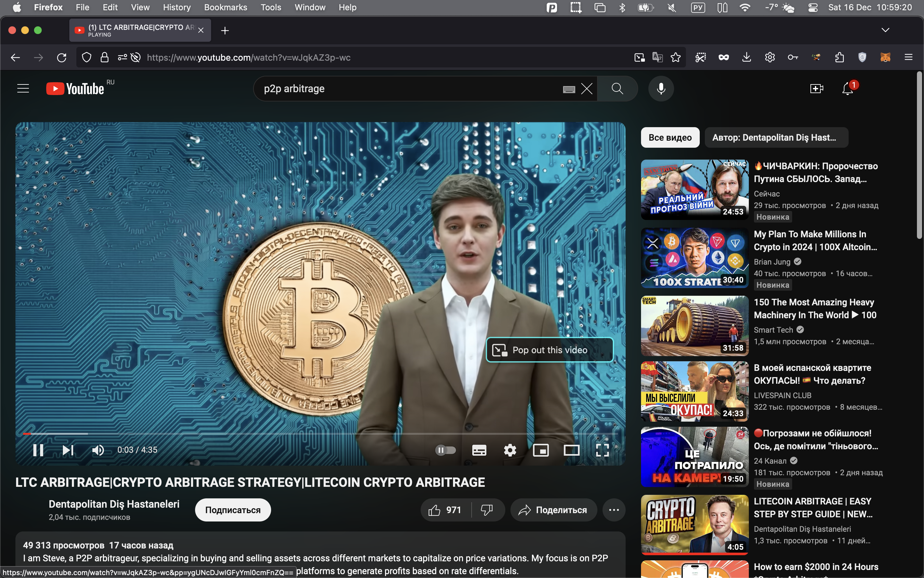
Task: Open picture-in-picture from address bar
Action: pyautogui.click(x=639, y=57)
